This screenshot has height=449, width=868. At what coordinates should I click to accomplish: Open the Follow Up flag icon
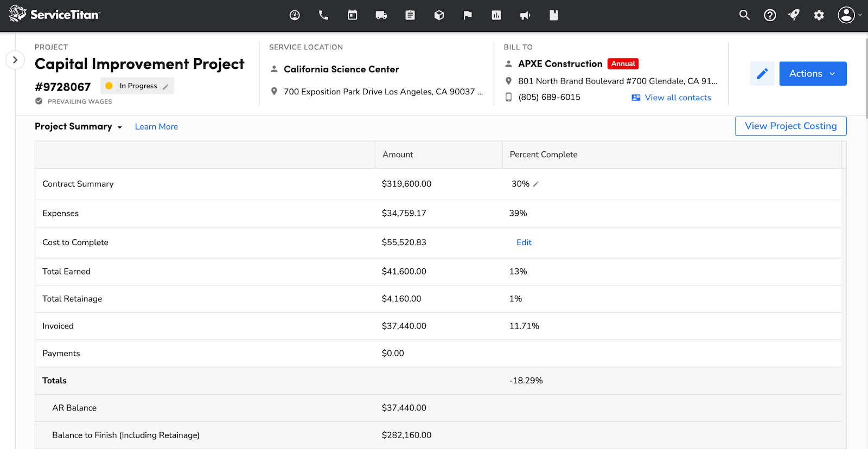pos(468,15)
